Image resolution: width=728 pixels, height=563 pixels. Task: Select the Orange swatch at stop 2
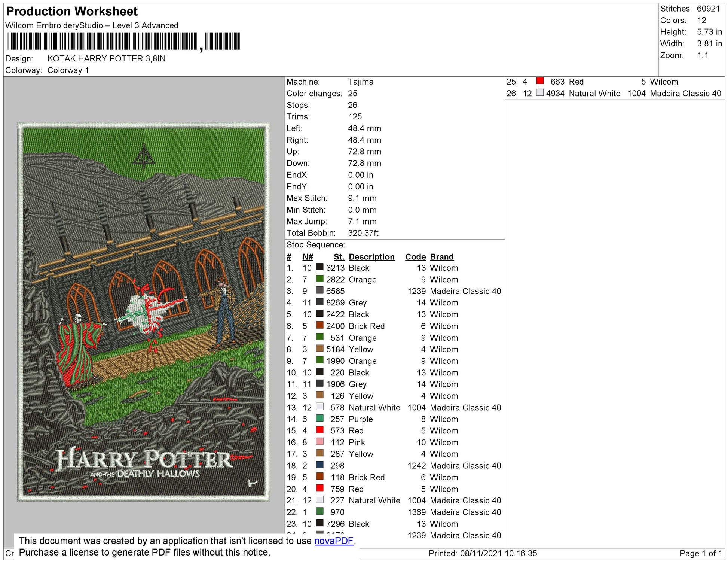pos(319,280)
